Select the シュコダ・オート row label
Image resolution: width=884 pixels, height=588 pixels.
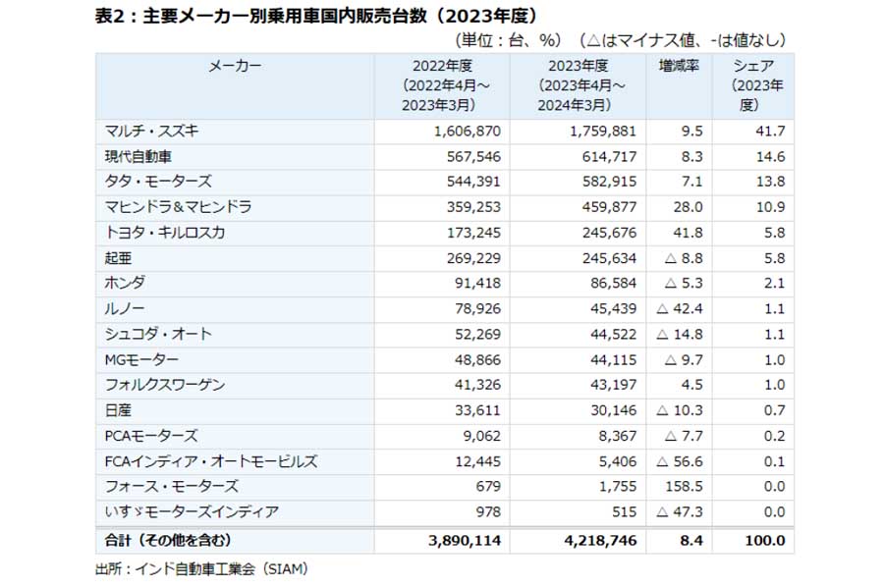(x=158, y=334)
